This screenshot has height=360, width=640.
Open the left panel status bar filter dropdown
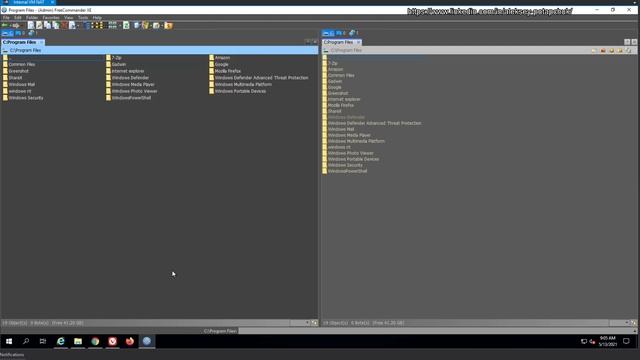307,323
